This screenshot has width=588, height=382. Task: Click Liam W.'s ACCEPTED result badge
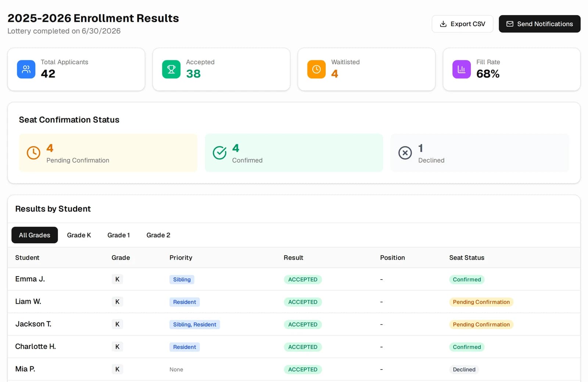[303, 302]
